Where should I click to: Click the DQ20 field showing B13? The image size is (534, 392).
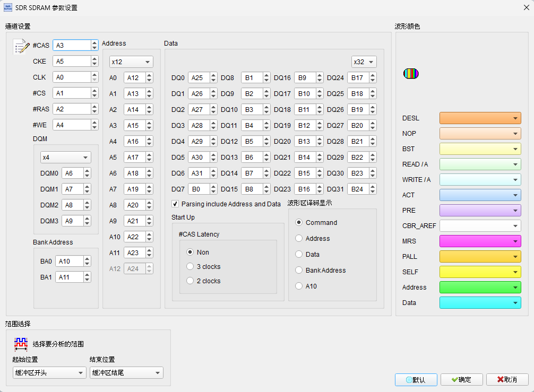305,141
